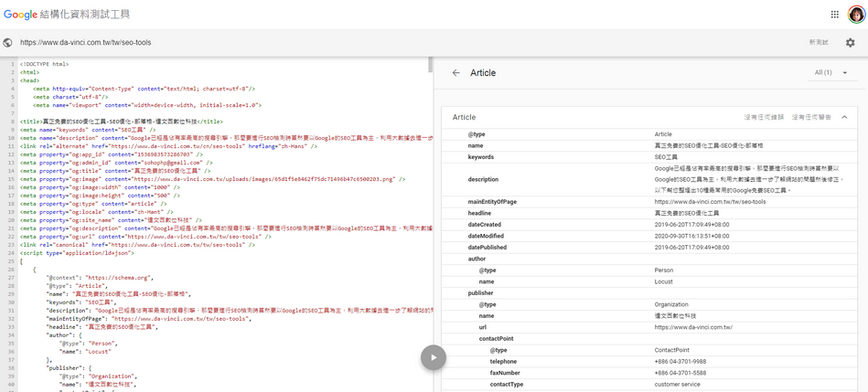Select the datePublished property label

click(488, 247)
